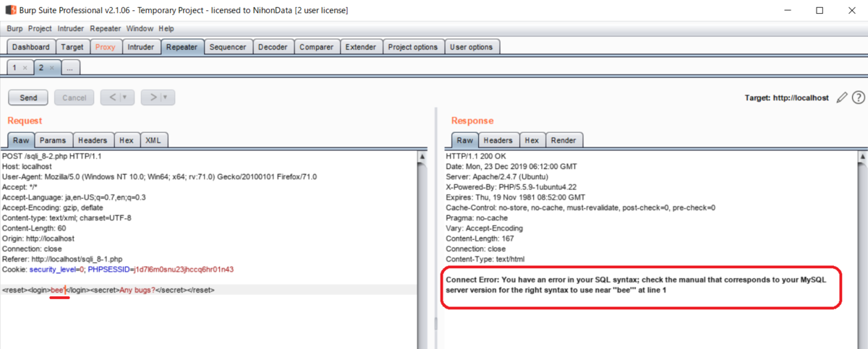The image size is (868, 349).
Task: Click the Burp Suite logo in the title bar
Action: tap(11, 10)
